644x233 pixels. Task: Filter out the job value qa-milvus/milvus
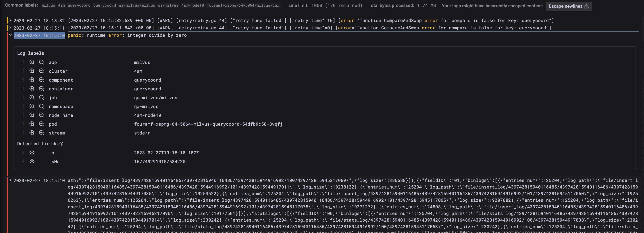coord(42,98)
